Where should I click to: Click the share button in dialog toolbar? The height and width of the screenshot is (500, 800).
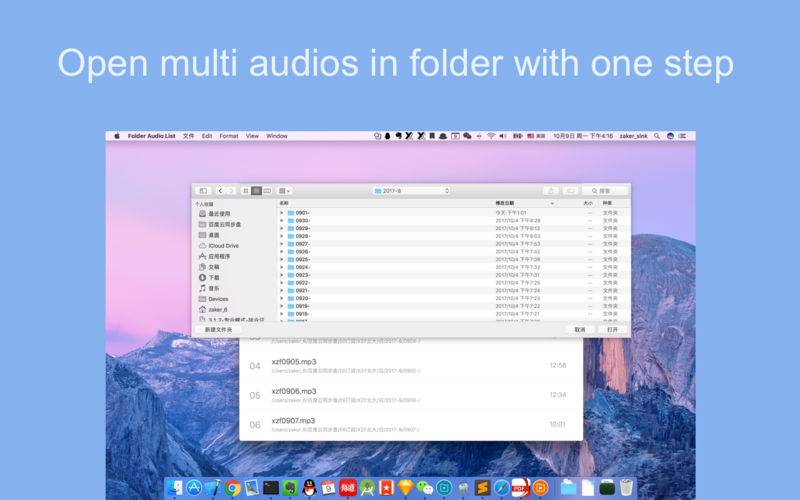(551, 191)
